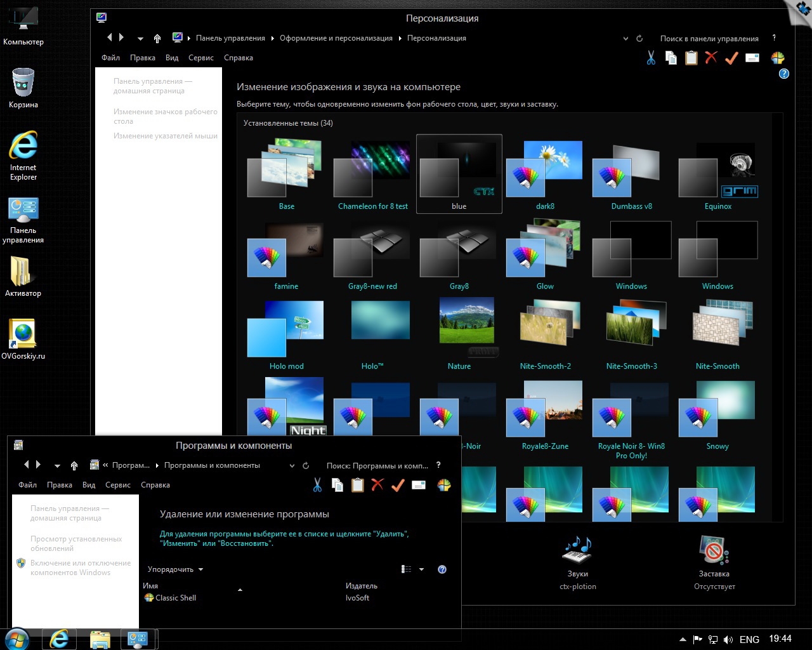Open the view options dropdown arrow in programs list

pos(421,569)
